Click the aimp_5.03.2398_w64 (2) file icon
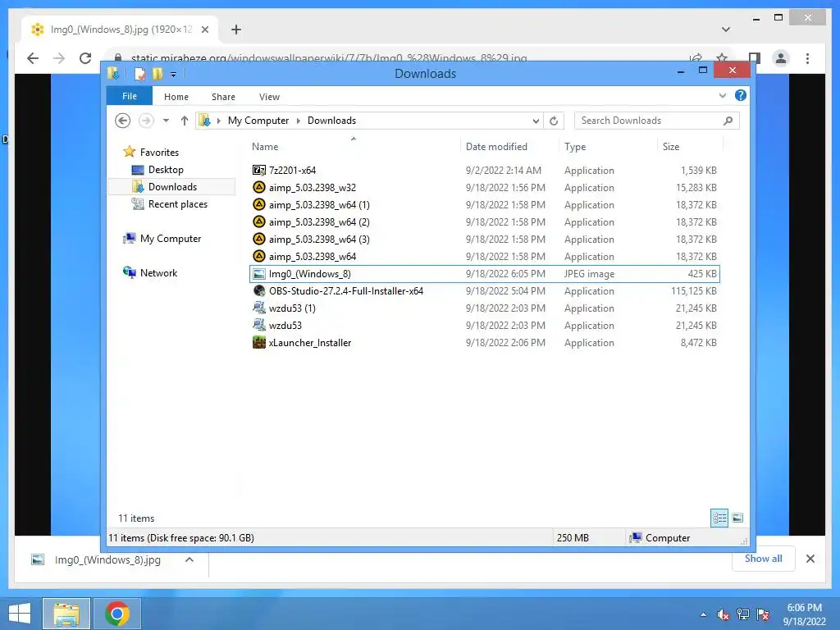The height and width of the screenshot is (630, 840). point(258,221)
